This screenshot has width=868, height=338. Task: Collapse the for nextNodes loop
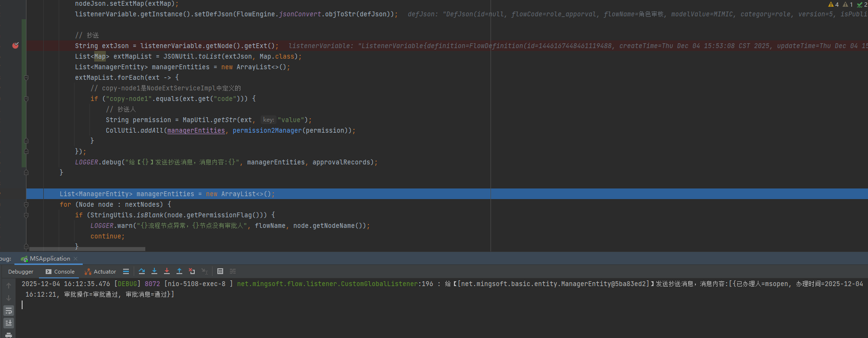pyautogui.click(x=26, y=204)
